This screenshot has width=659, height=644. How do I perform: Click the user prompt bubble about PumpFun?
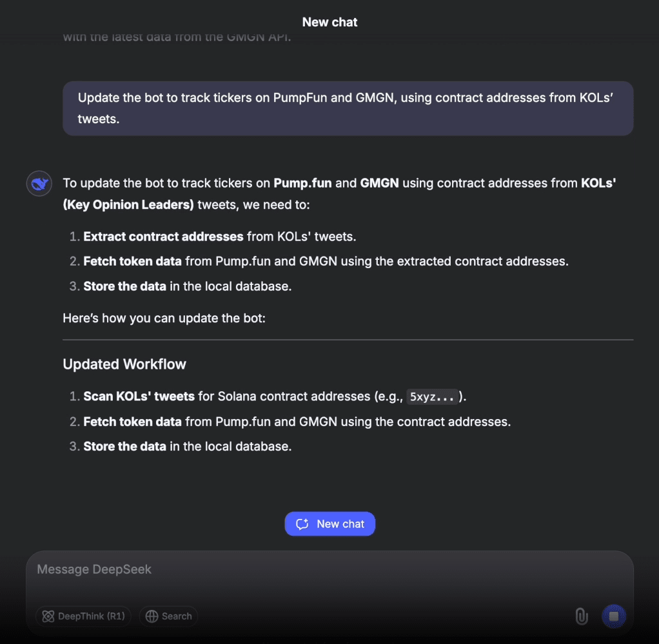[348, 108]
